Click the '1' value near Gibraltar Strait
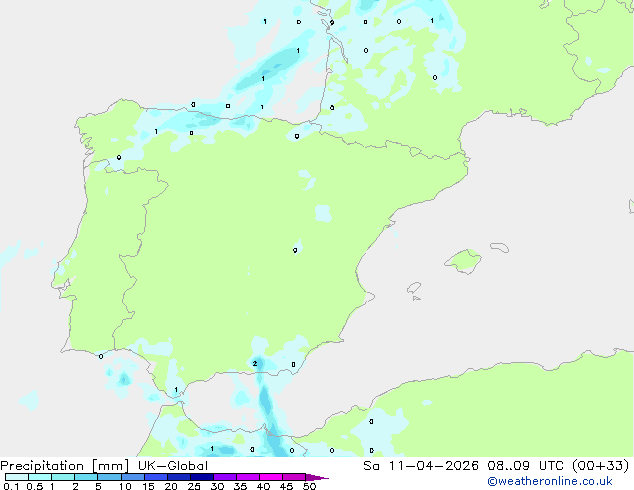 (x=176, y=390)
